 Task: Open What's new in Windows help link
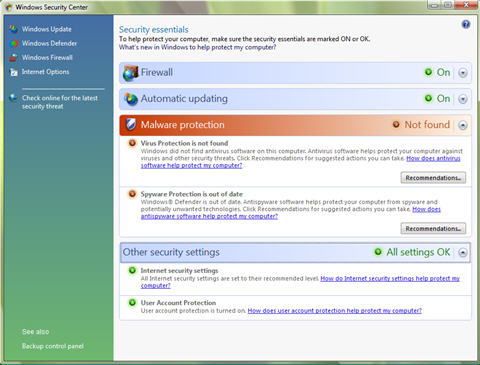(197, 47)
